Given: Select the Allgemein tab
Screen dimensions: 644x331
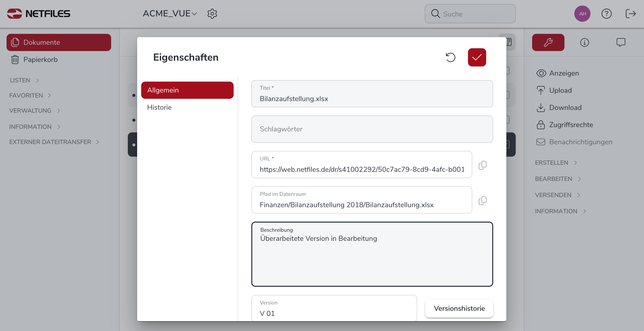Looking at the screenshot, I should click(187, 90).
